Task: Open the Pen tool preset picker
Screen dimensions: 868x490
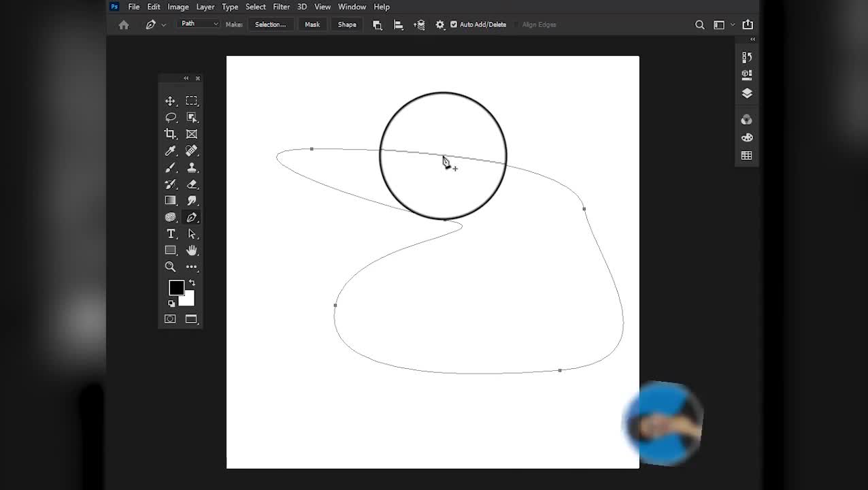Action: pyautogui.click(x=155, y=24)
